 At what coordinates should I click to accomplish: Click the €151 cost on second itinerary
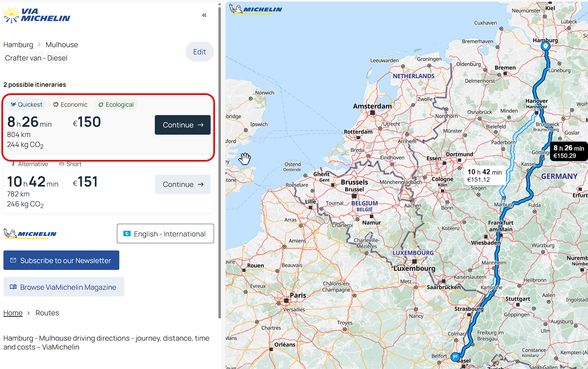(x=85, y=182)
